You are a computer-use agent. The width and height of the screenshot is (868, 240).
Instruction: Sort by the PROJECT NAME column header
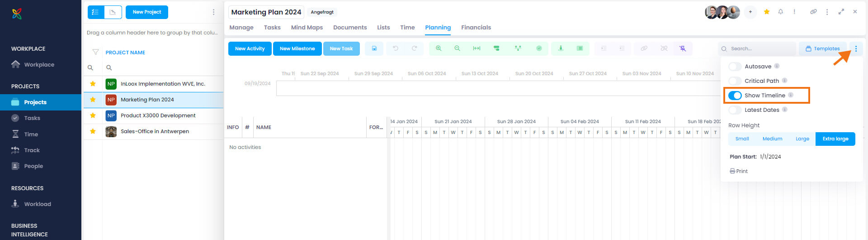125,53
